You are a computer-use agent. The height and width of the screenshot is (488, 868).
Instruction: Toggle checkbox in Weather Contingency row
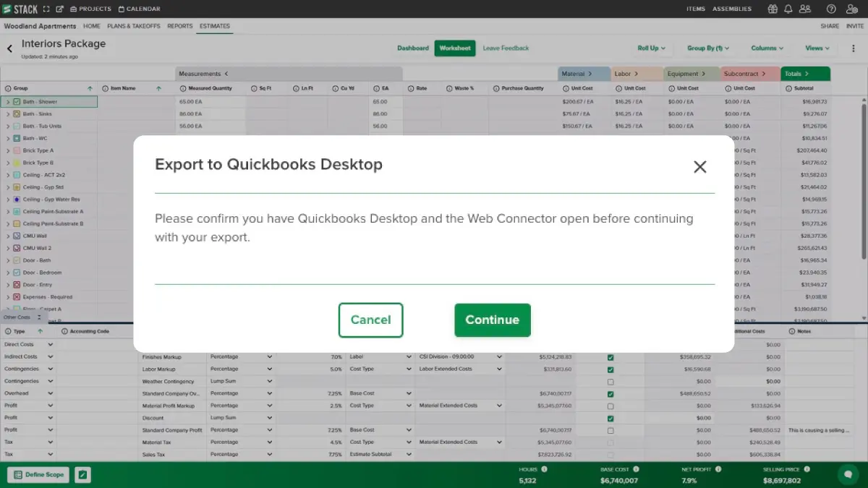[611, 382]
